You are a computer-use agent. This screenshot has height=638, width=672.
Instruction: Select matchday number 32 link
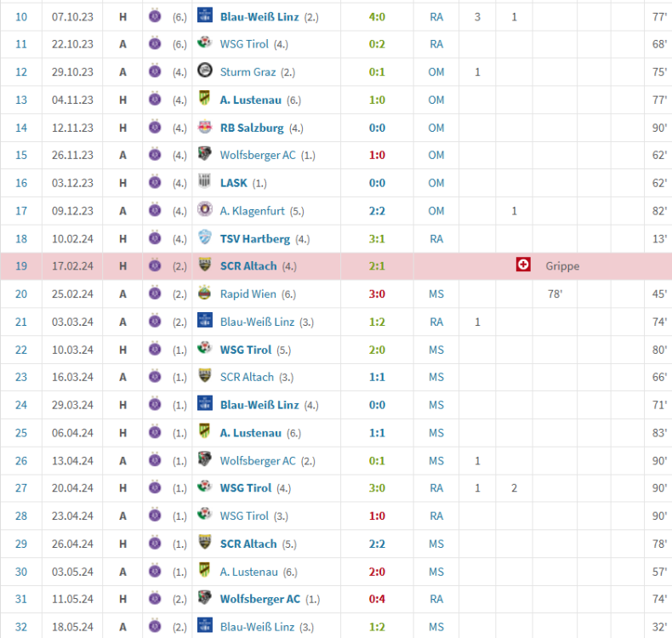(21, 627)
